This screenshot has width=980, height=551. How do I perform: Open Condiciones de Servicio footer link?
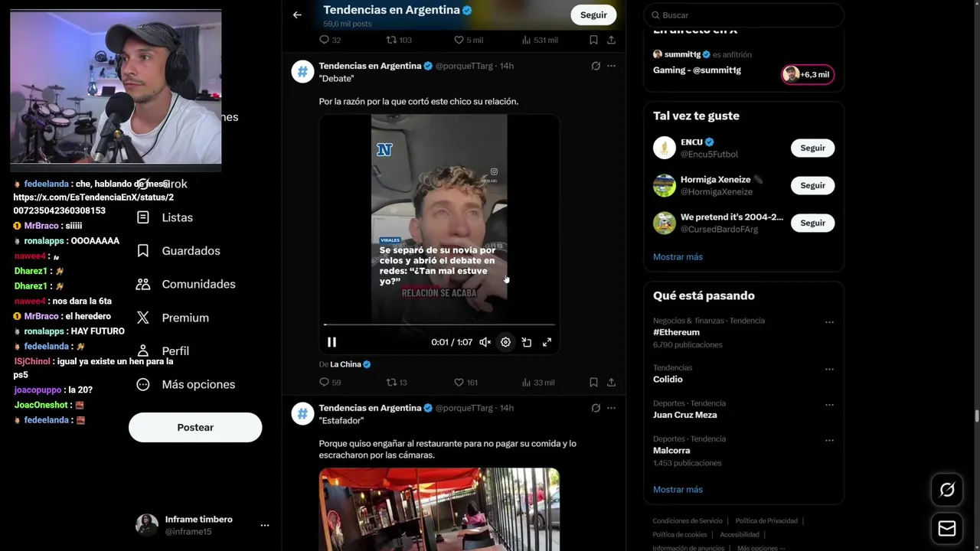coord(687,521)
